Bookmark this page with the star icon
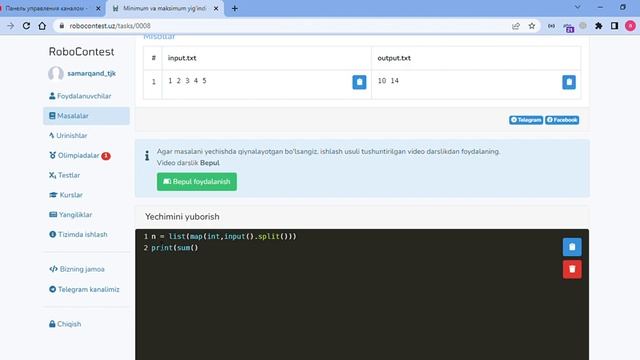640x360 pixels. (x=532, y=26)
